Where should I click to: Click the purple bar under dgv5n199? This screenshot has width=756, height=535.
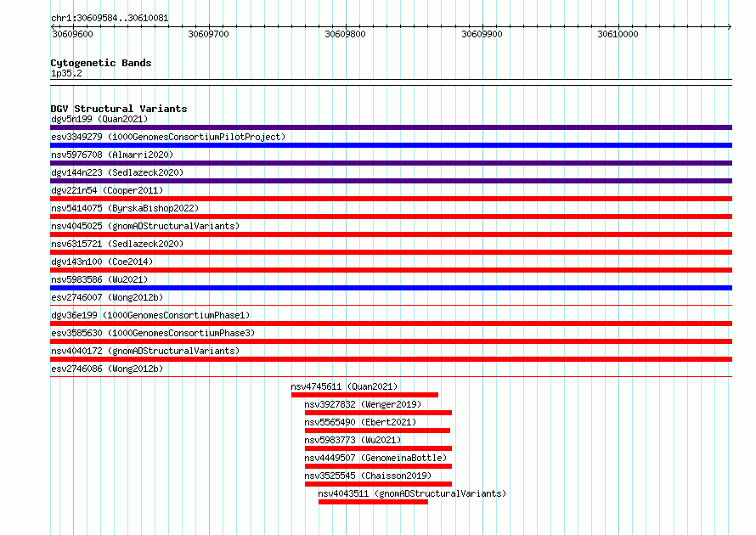391,127
